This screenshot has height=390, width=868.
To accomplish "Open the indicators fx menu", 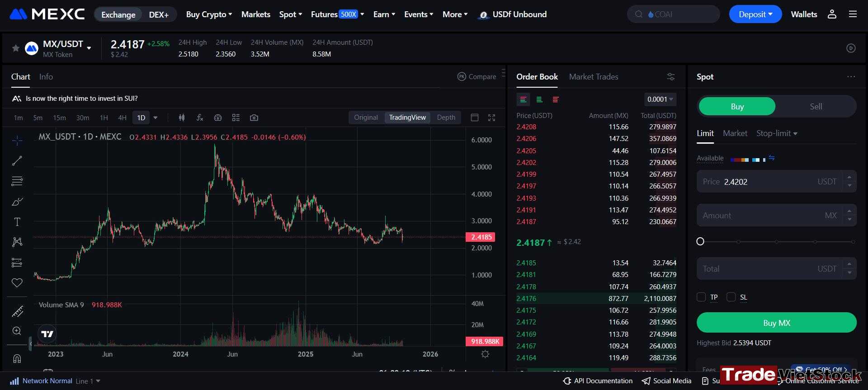I will click(x=200, y=117).
